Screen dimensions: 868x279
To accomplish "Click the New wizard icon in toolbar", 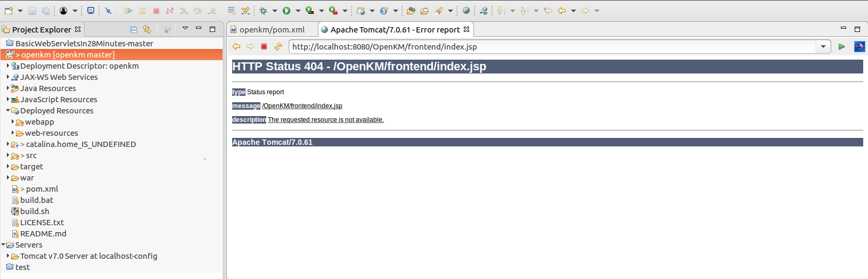I will (x=9, y=11).
